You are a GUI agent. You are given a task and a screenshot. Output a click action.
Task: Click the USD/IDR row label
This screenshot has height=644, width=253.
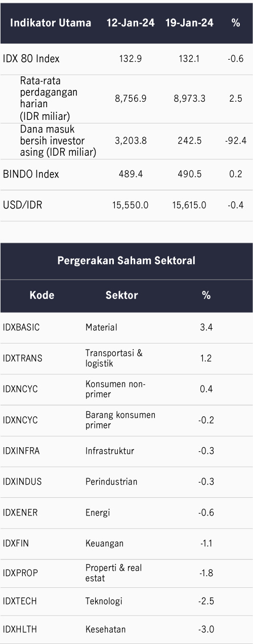pos(22,205)
